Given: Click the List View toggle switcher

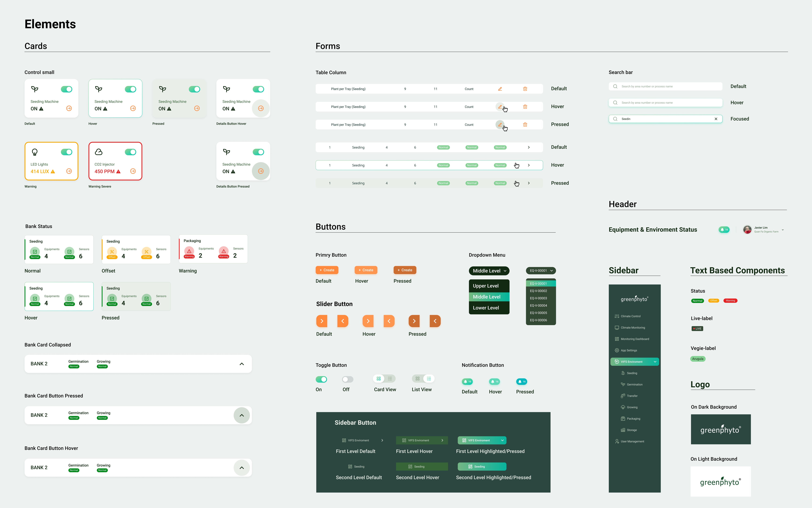Looking at the screenshot, I should tap(423, 379).
